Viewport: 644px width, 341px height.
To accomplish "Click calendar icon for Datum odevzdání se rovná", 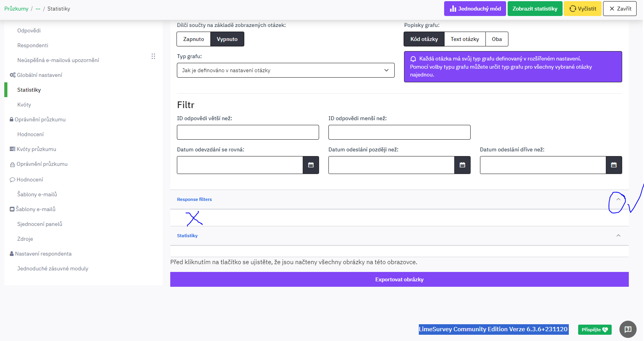I will tap(311, 165).
